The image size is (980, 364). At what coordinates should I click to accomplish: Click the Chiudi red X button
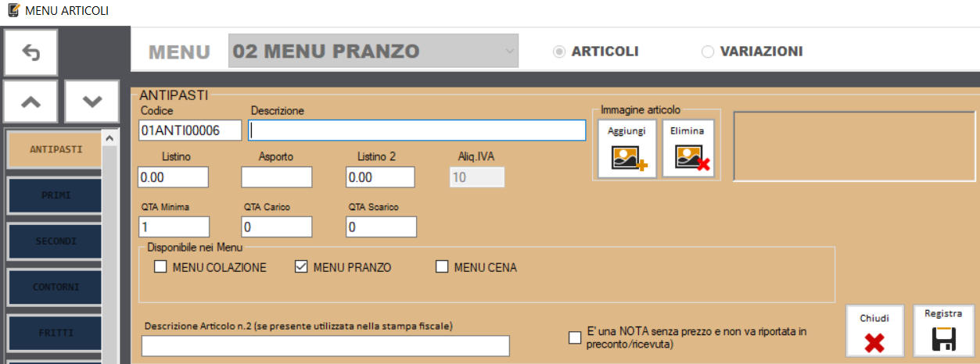(874, 330)
